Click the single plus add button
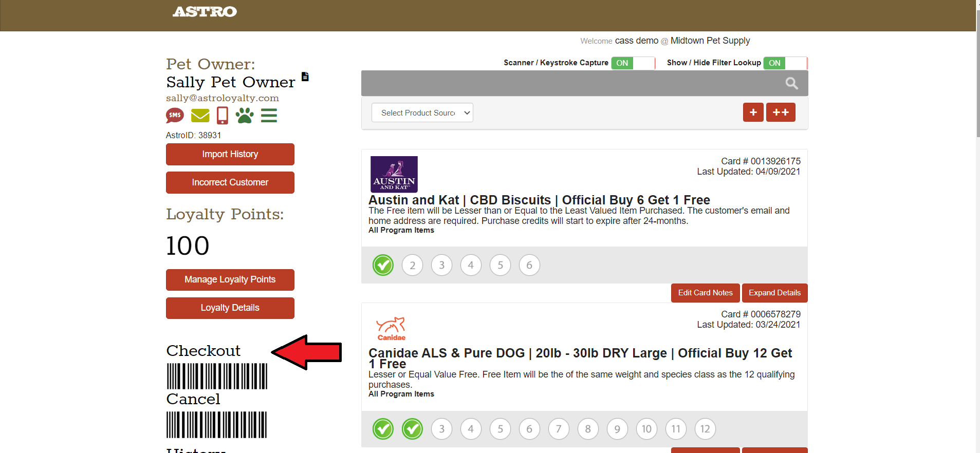Image resolution: width=980 pixels, height=453 pixels. pyautogui.click(x=753, y=112)
